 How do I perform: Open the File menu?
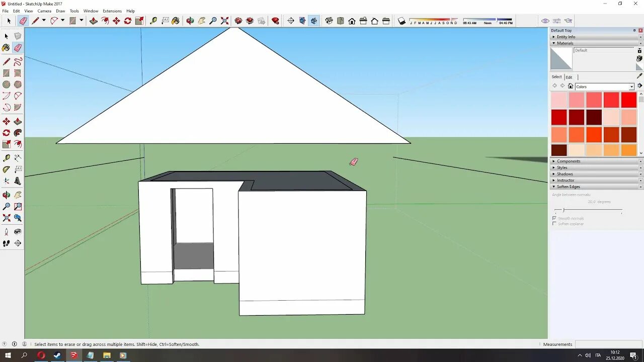5,11
